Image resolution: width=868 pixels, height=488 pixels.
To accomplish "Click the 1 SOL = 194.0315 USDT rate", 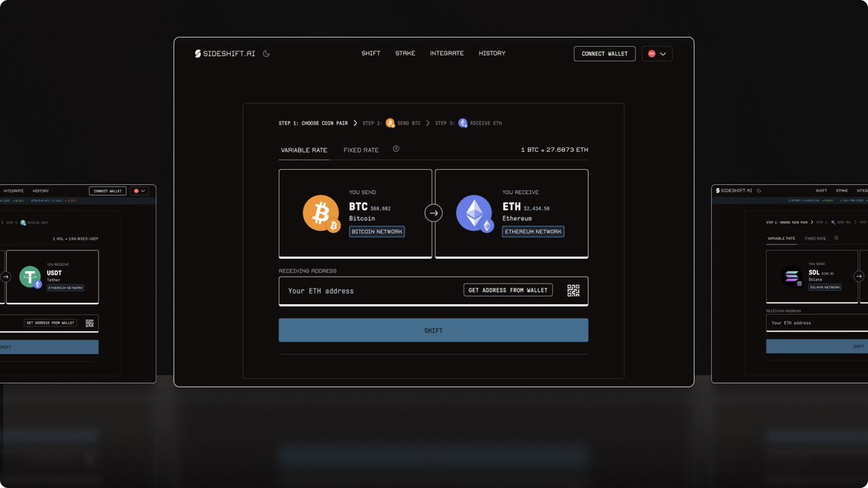I will 77,239.
